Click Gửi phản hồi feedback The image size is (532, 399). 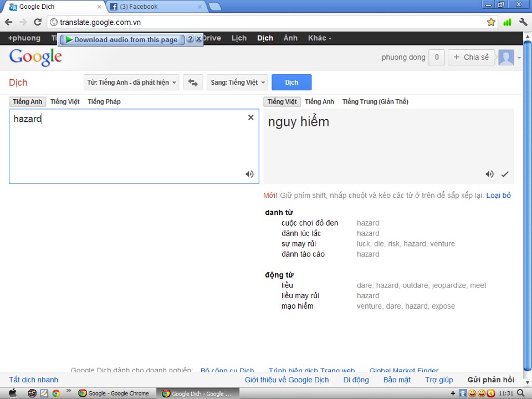coord(490,380)
